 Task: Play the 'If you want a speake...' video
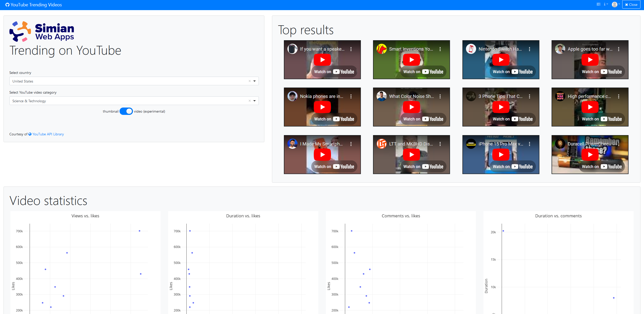(x=322, y=60)
